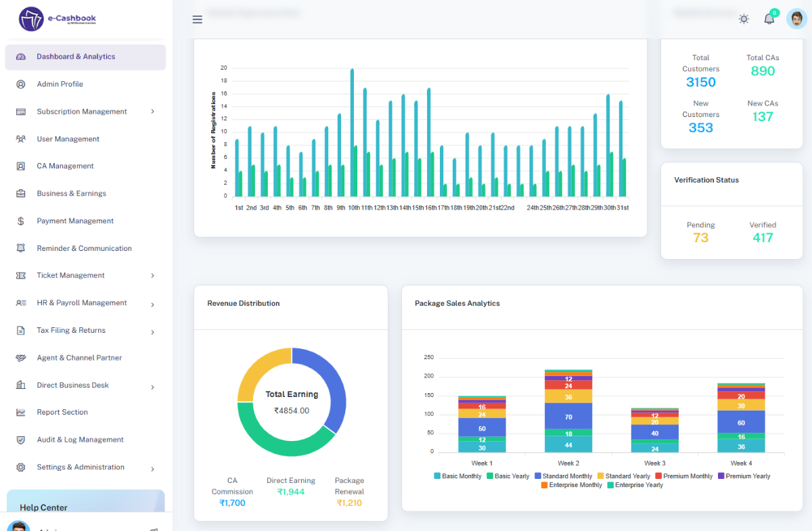Expand Settings & Administration chevron
The height and width of the screenshot is (531, 812).
[152, 469]
